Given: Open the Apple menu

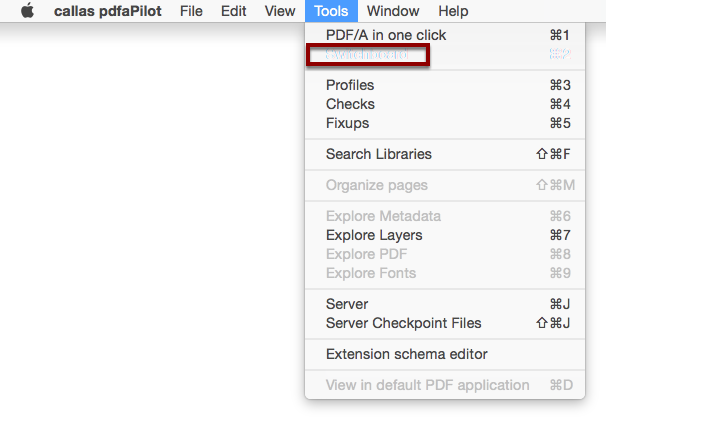Looking at the screenshot, I should [x=27, y=11].
